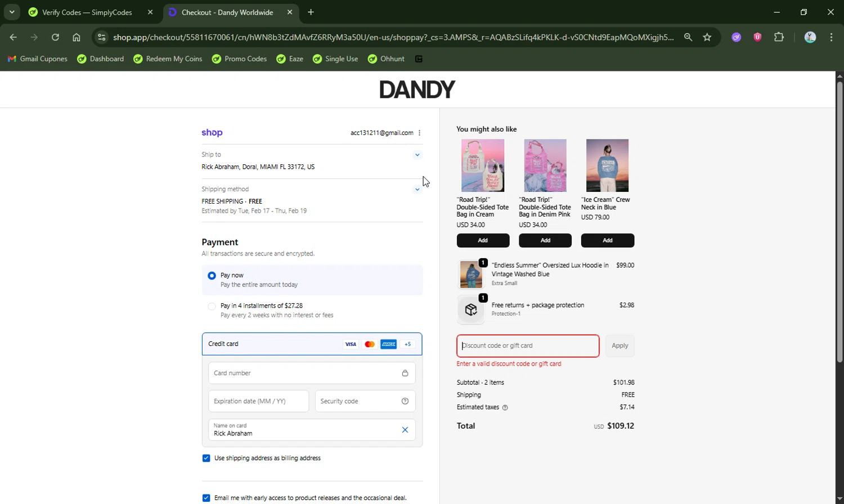
Task: Focus the Discount code or gift card field
Action: point(528,346)
